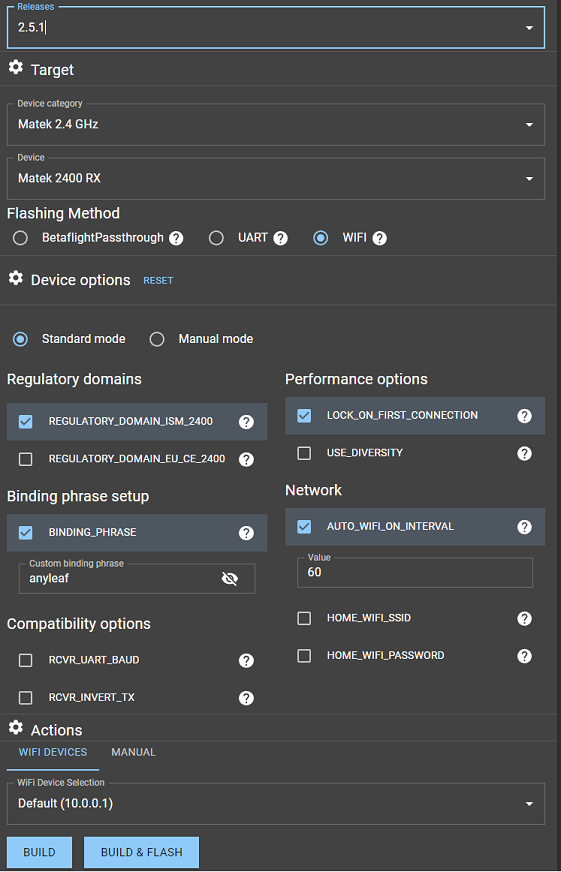
Task: Choose Standard mode
Action: pos(21,339)
